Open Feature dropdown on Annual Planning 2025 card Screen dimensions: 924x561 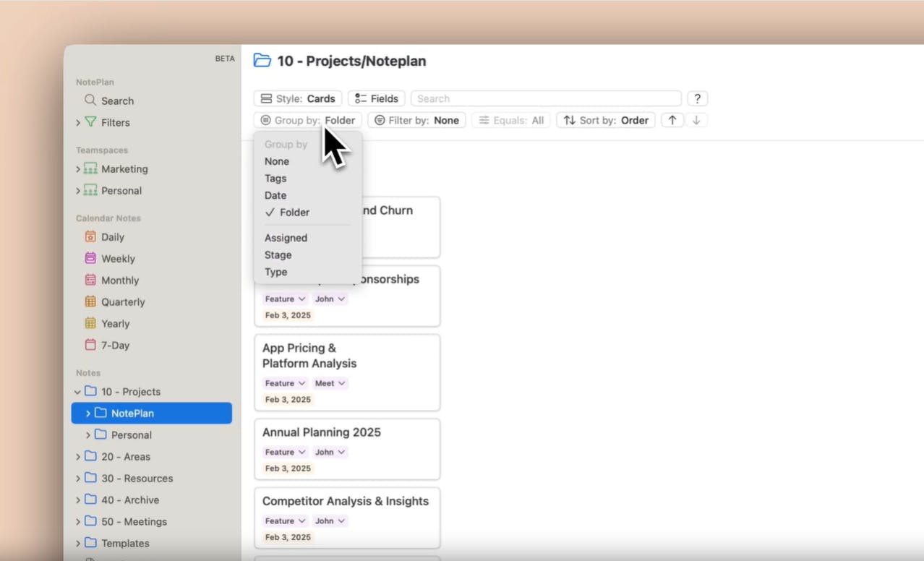285,452
